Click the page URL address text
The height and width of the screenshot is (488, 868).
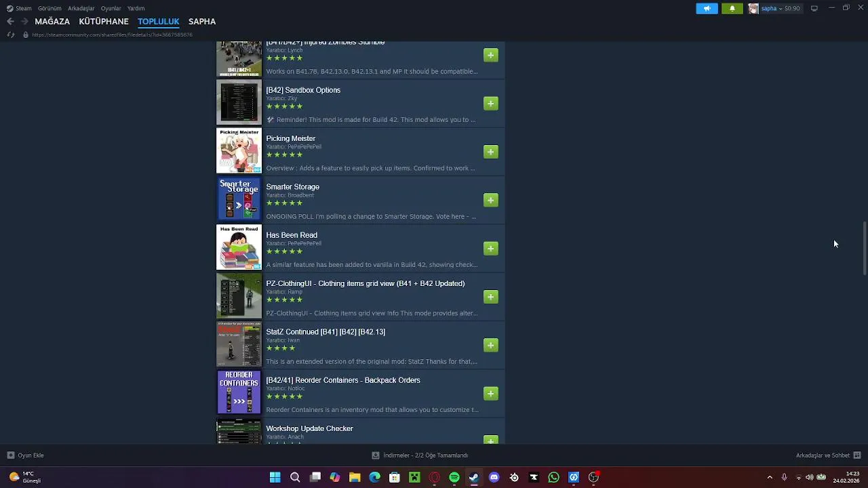click(x=112, y=35)
